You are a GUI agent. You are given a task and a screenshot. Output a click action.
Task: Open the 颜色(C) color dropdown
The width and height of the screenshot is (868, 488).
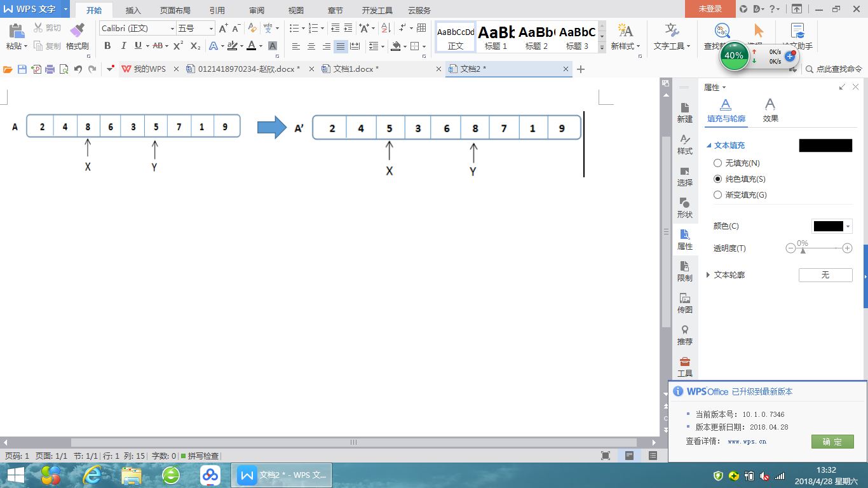tap(848, 226)
